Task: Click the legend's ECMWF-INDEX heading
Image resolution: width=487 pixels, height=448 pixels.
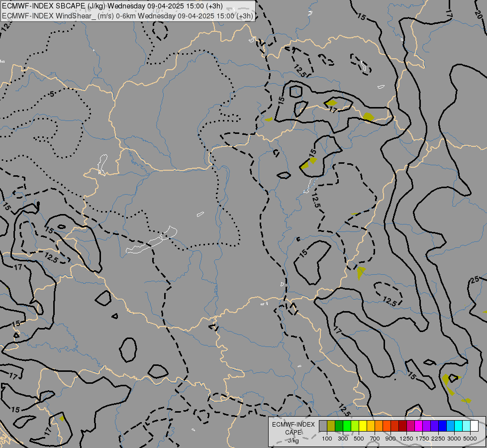Action: 293,425
